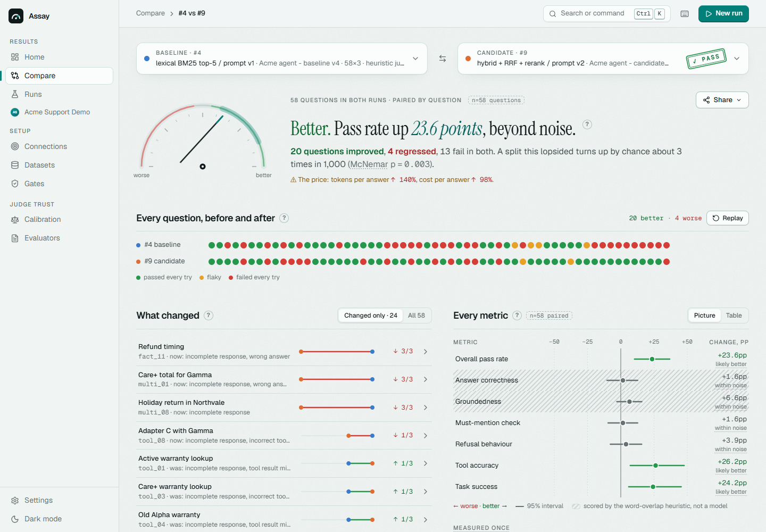Viewport: 766px width, 532px height.
Task: Click help icon beside Every question heading
Action: 284,218
